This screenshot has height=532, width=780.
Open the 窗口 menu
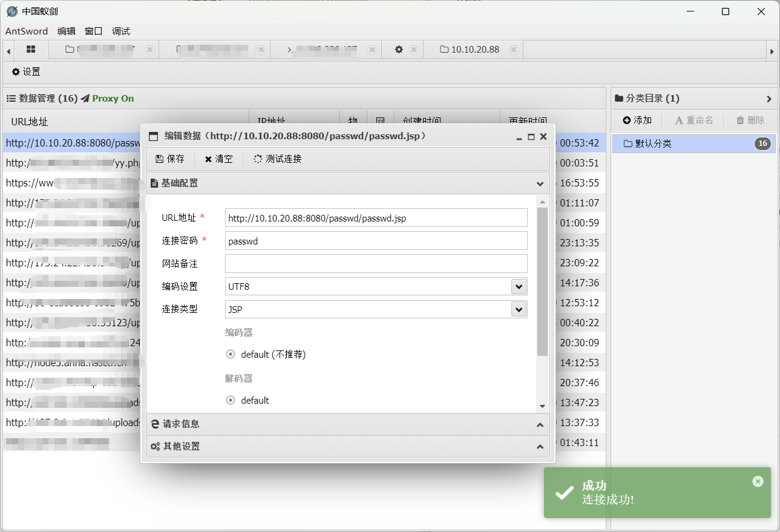(94, 31)
